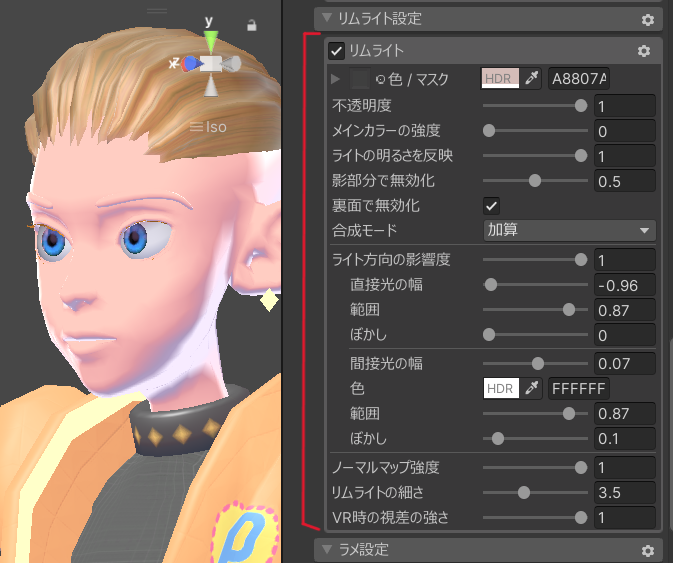Click the gear icon in the リムライト row
Viewport: 673px width, 563px height.
644,50
